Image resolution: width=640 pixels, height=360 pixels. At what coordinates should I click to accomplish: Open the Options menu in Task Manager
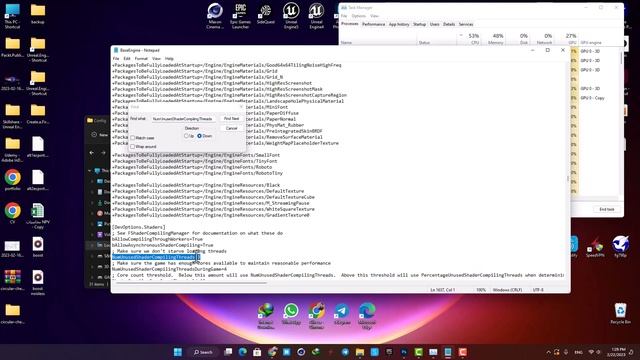pyautogui.click(x=359, y=16)
